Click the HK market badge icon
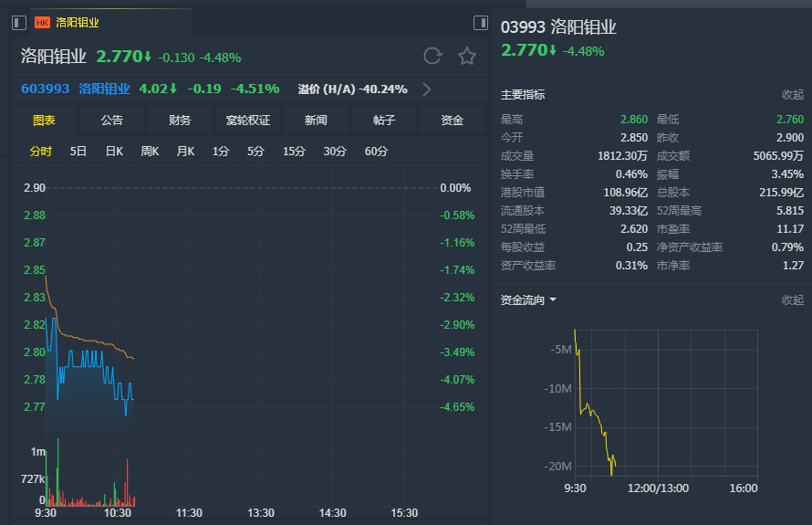Screen dimensions: 812x525 (x=42, y=23)
